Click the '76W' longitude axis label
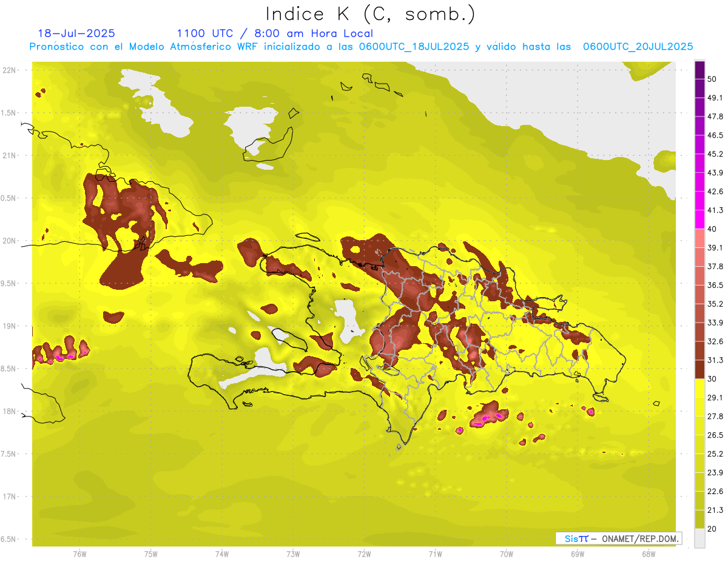728x562 pixels. click(79, 554)
